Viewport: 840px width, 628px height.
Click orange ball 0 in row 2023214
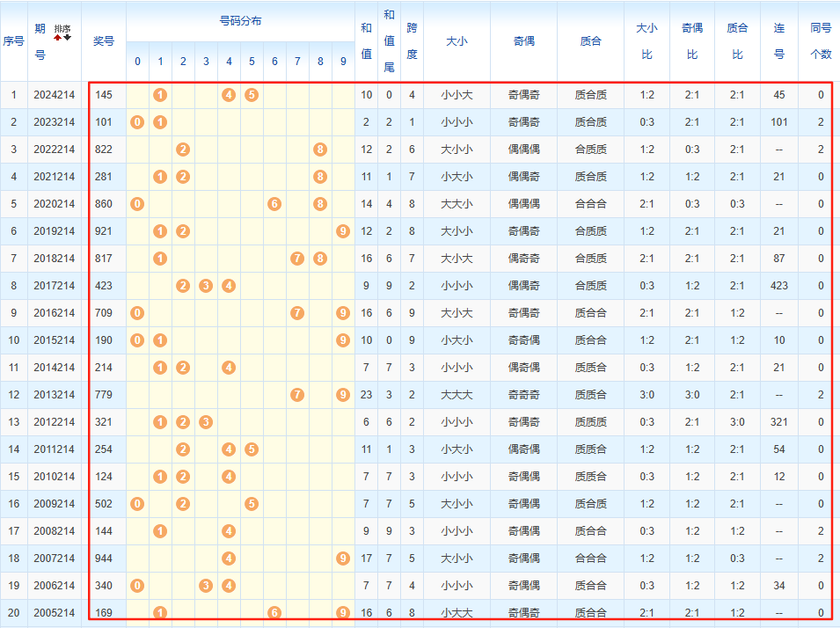[137, 122]
